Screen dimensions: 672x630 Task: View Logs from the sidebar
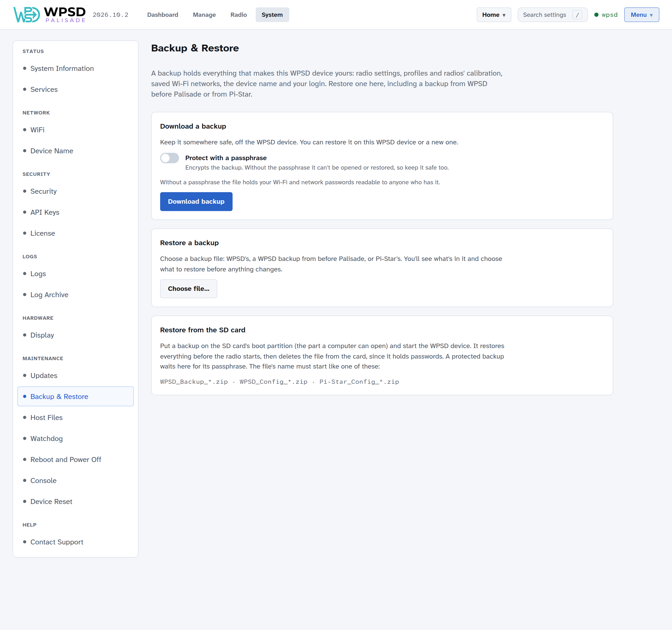75,274
